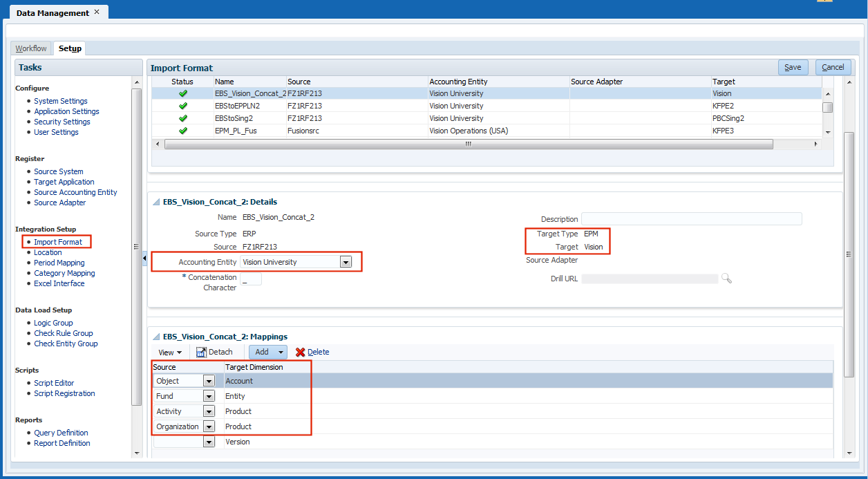
Task: Click the Import Format table horizontal scrollbar
Action: [468, 144]
